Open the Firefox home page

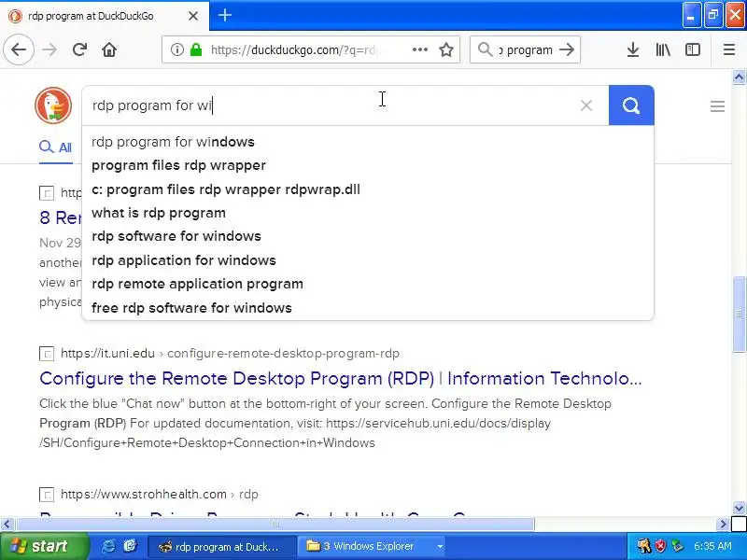[109, 49]
